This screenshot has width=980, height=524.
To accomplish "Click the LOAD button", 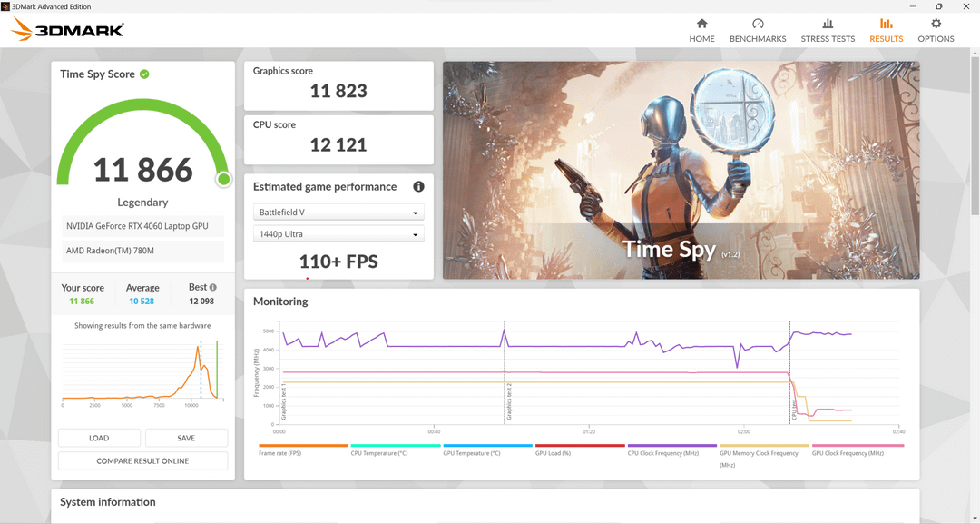I will tap(99, 438).
